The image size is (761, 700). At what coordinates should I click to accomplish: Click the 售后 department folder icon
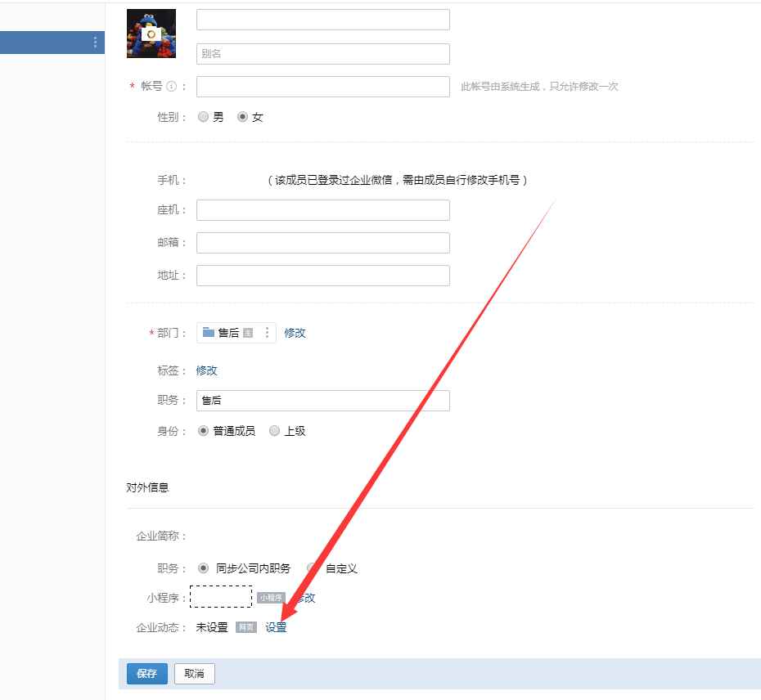(x=209, y=332)
